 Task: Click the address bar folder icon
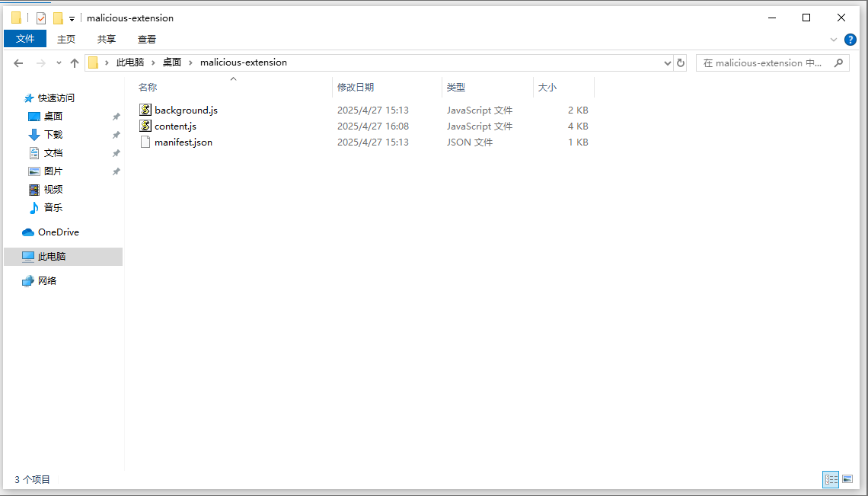pos(94,62)
